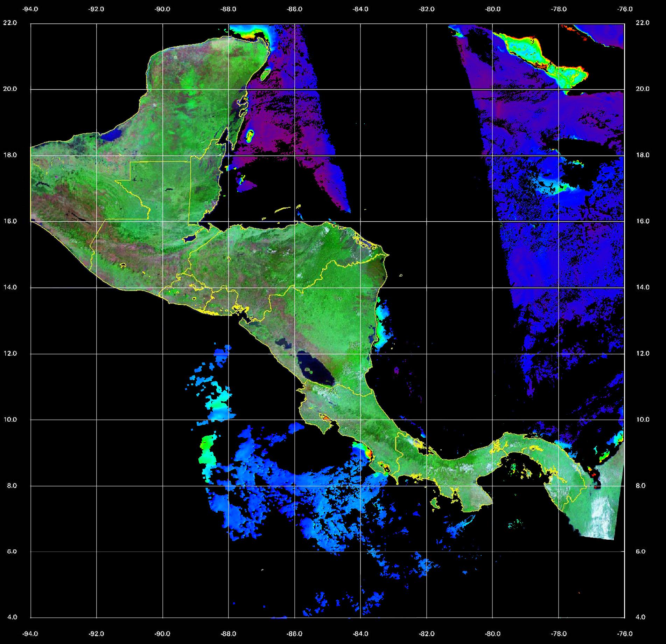Image resolution: width=666 pixels, height=644 pixels.
Task: Select the 12.0 latitude label on left axis
Action: click(x=10, y=353)
